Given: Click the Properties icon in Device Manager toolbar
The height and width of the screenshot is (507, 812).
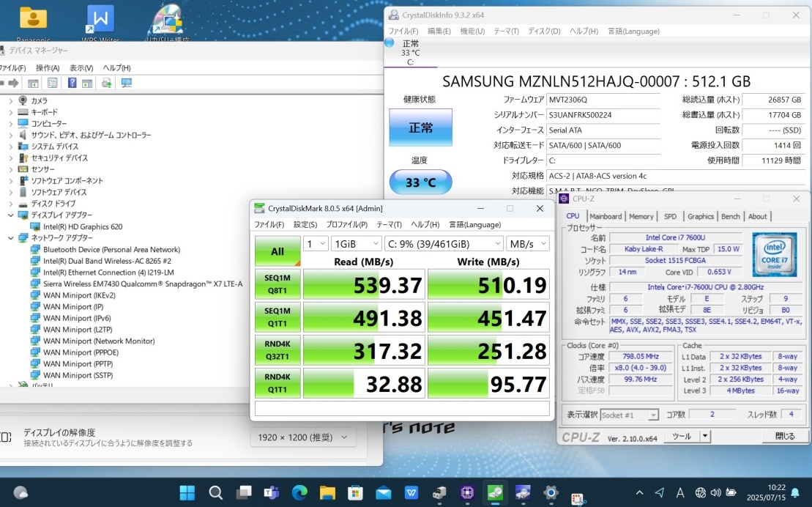Looking at the screenshot, I should [52, 83].
